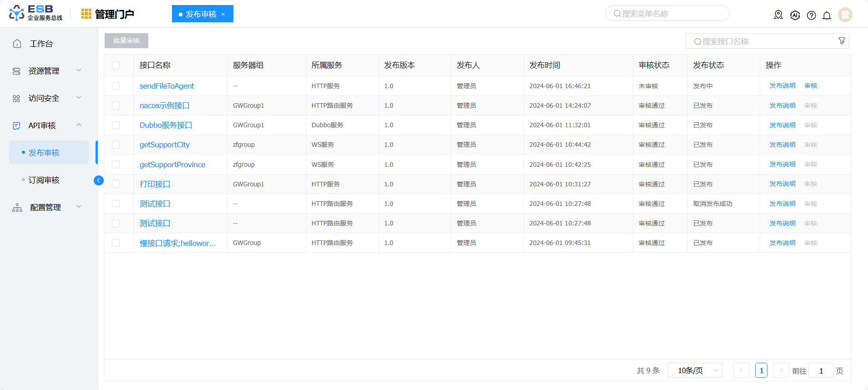Go to 工作台 in the sidebar

[x=41, y=44]
